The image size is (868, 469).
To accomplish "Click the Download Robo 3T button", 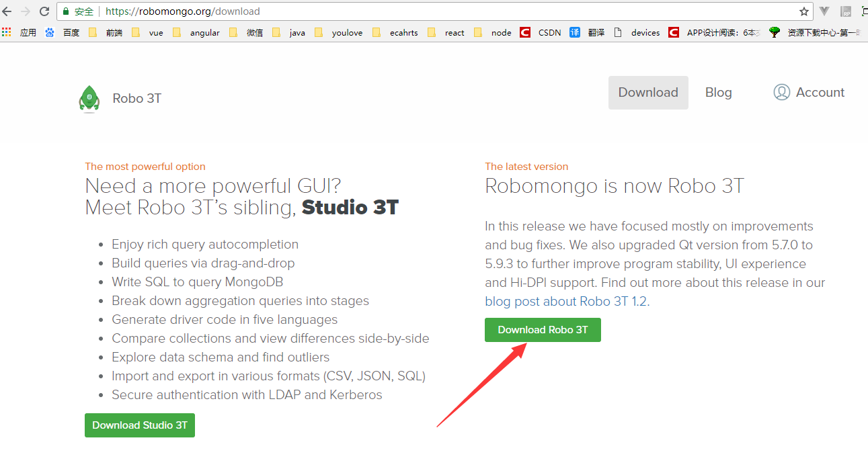I will point(543,330).
